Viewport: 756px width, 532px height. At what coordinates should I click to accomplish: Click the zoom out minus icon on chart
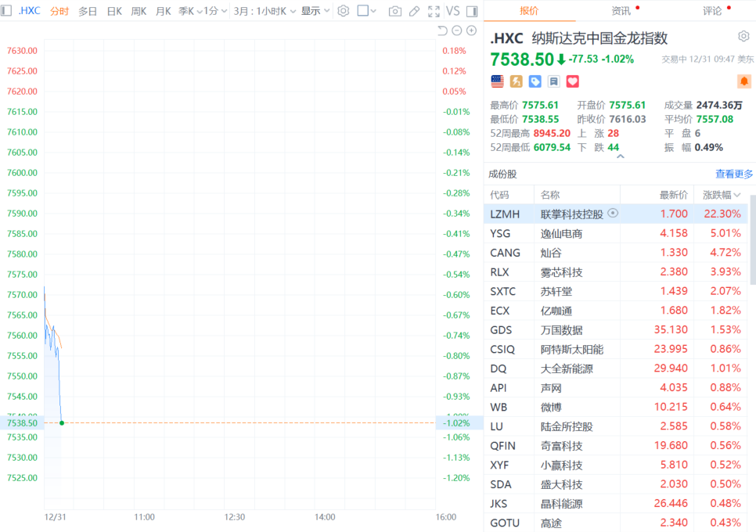(x=456, y=31)
